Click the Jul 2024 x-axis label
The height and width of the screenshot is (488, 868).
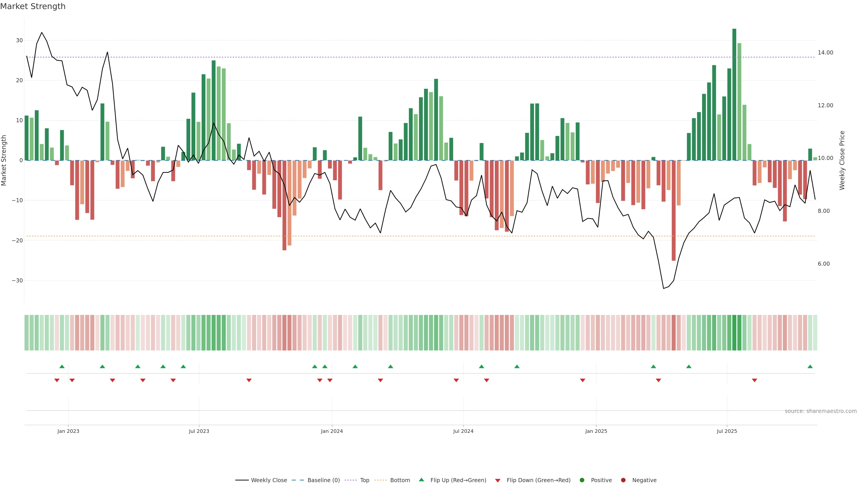pyautogui.click(x=463, y=431)
